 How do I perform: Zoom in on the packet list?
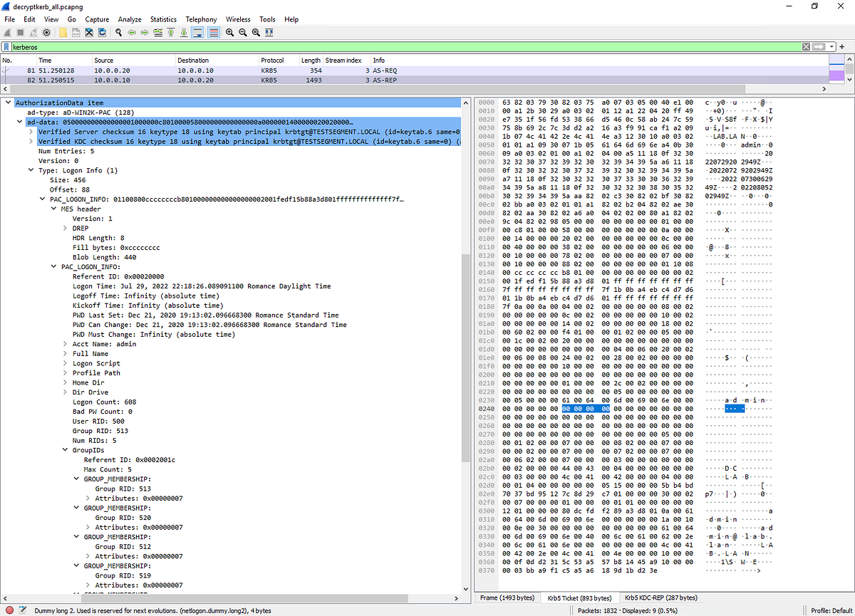point(229,32)
